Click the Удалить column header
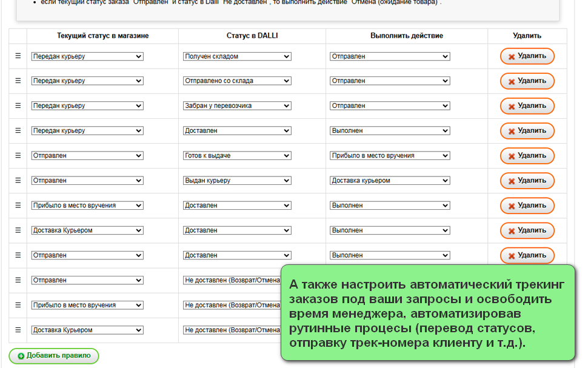 [527, 36]
